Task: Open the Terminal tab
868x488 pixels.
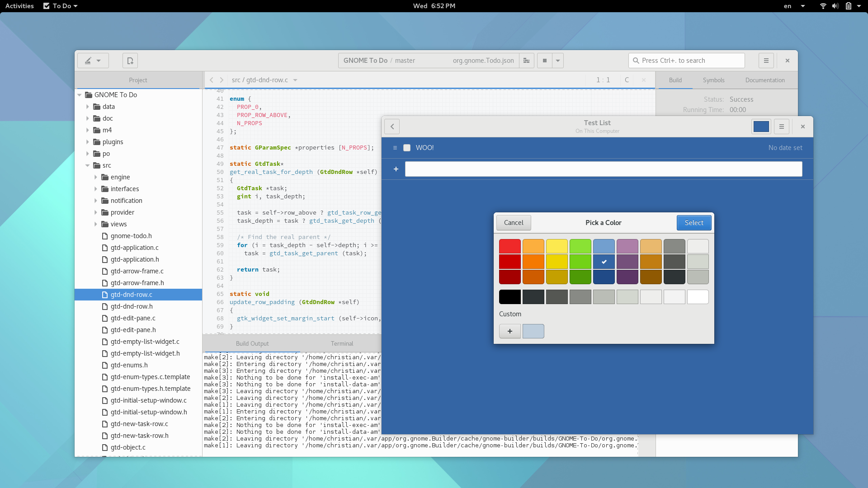Action: pos(342,343)
